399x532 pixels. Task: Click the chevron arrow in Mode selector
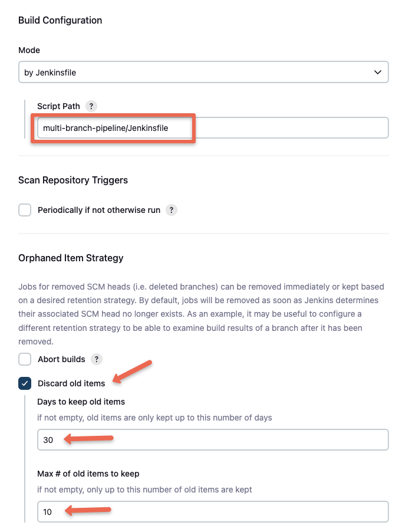378,73
